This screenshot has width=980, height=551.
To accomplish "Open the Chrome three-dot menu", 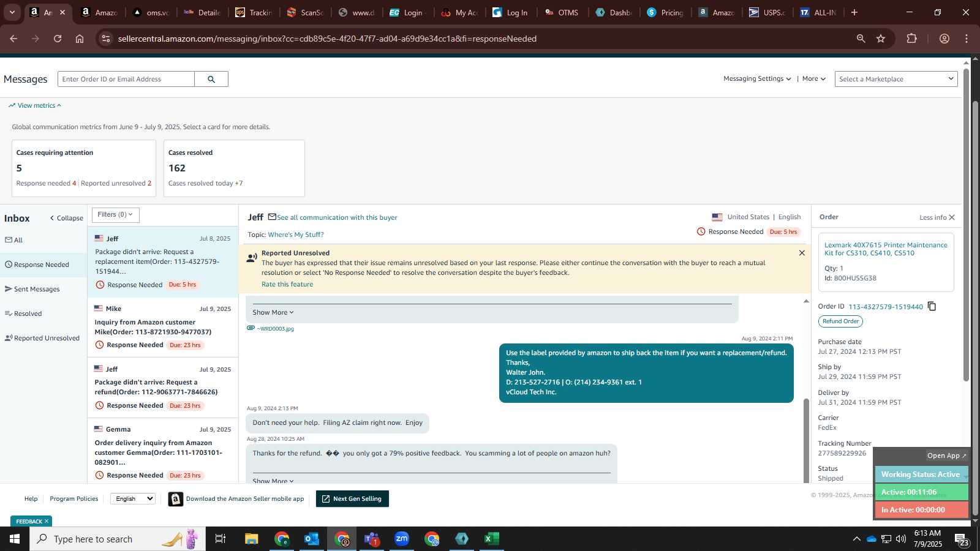I will coord(967,39).
